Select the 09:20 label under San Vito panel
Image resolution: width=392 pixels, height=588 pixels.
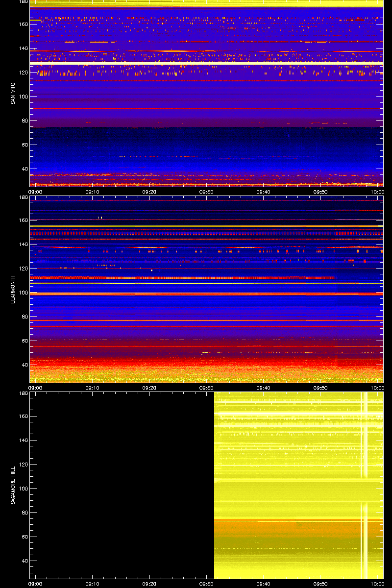pyautogui.click(x=149, y=192)
